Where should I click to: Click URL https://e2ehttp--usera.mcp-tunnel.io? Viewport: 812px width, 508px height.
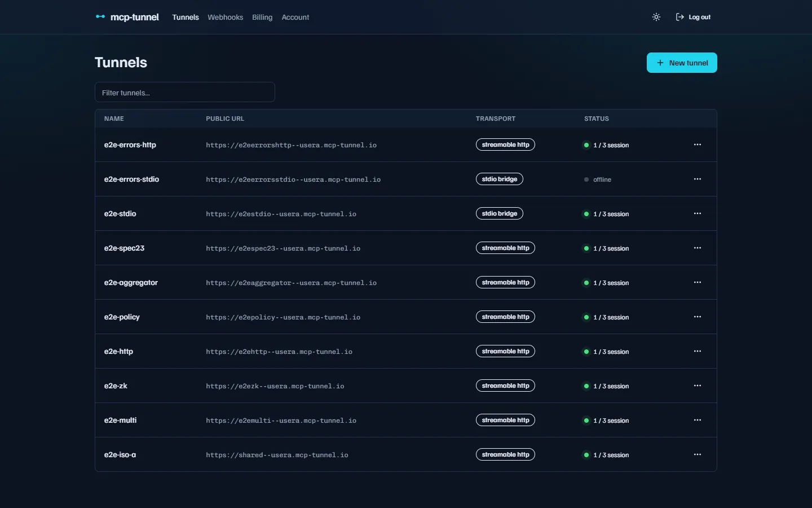pyautogui.click(x=279, y=352)
